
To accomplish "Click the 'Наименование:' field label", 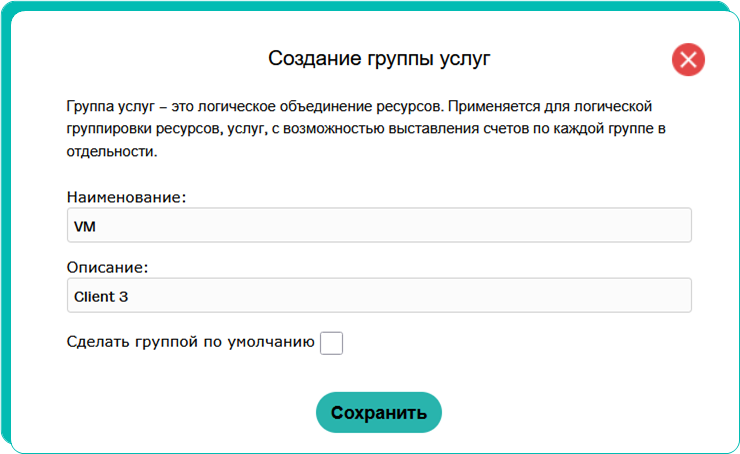I will [127, 197].
